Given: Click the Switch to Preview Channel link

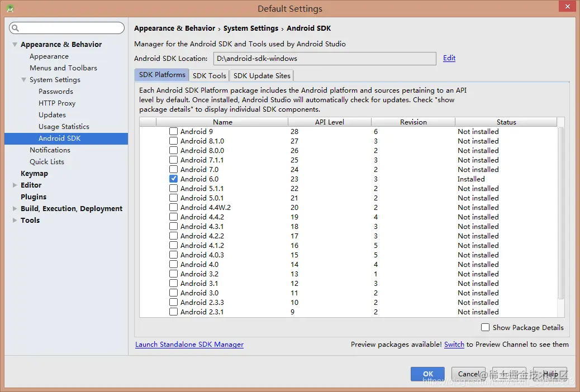Looking at the screenshot, I should coord(454,345).
